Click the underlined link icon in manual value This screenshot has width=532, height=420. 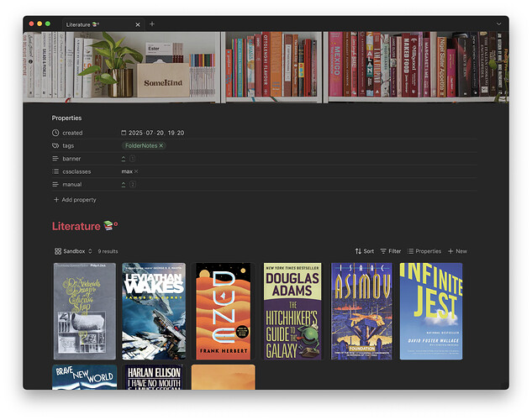124,185
